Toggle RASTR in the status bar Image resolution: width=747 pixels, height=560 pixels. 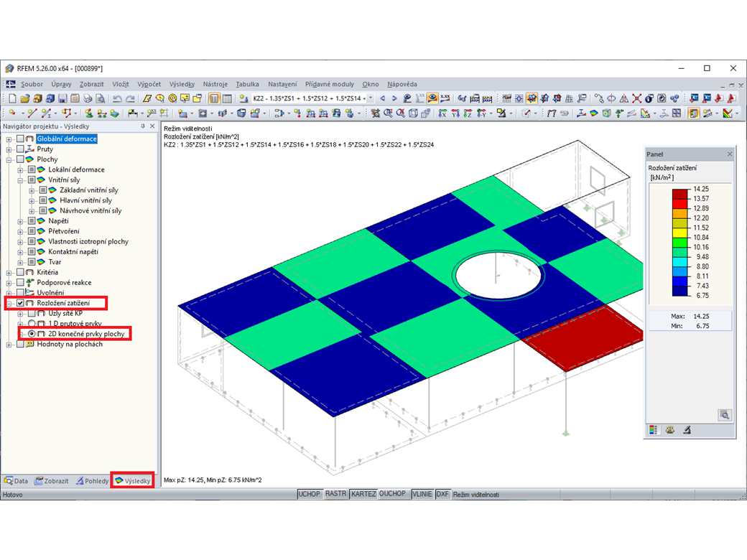click(x=336, y=494)
